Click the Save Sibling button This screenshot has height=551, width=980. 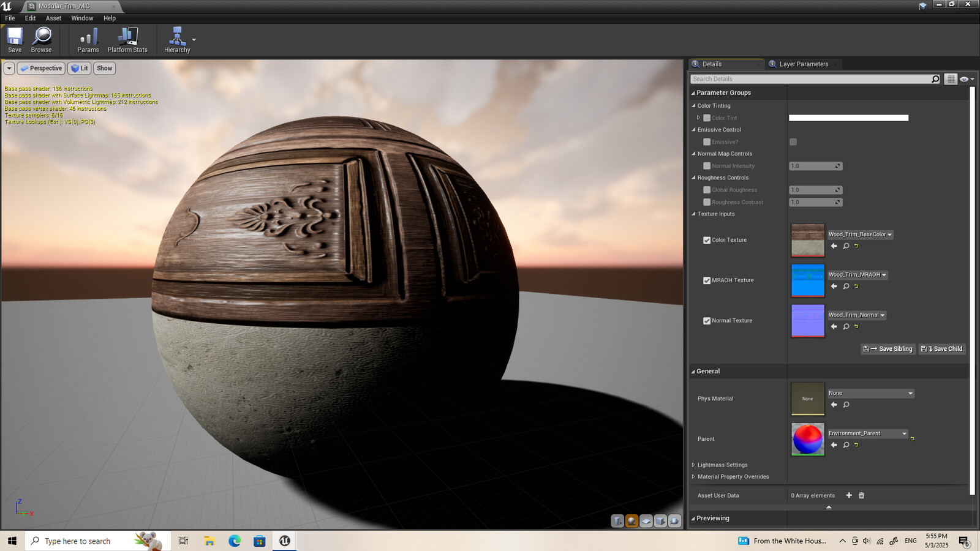[888, 349]
